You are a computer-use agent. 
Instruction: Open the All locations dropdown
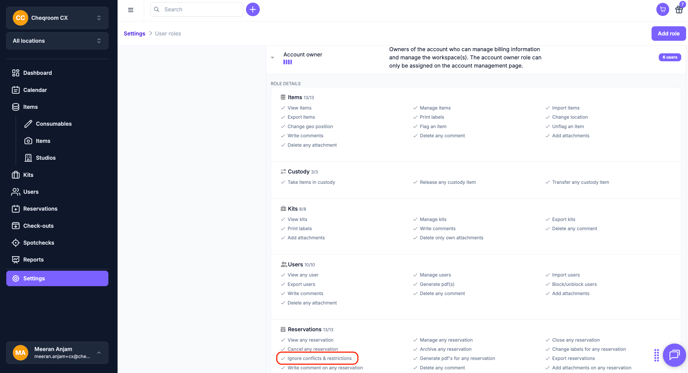point(57,41)
